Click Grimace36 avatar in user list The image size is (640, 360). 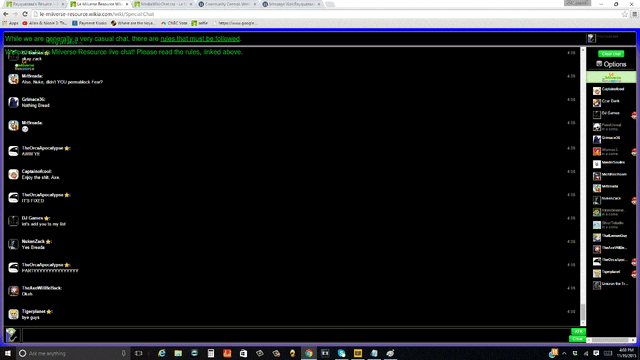pyautogui.click(x=597, y=140)
